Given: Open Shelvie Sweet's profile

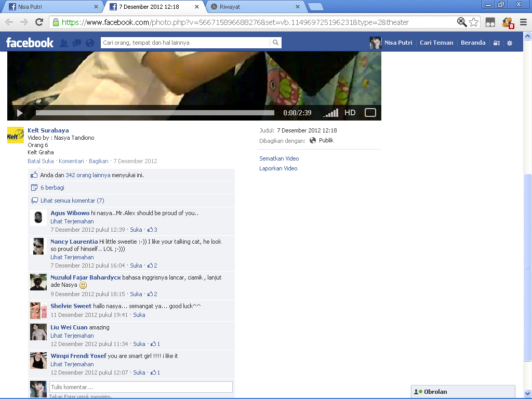Looking at the screenshot, I should [71, 306].
